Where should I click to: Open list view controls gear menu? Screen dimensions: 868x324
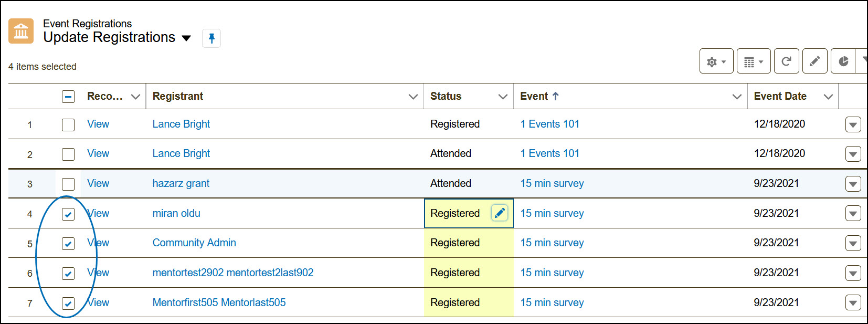[x=716, y=61]
